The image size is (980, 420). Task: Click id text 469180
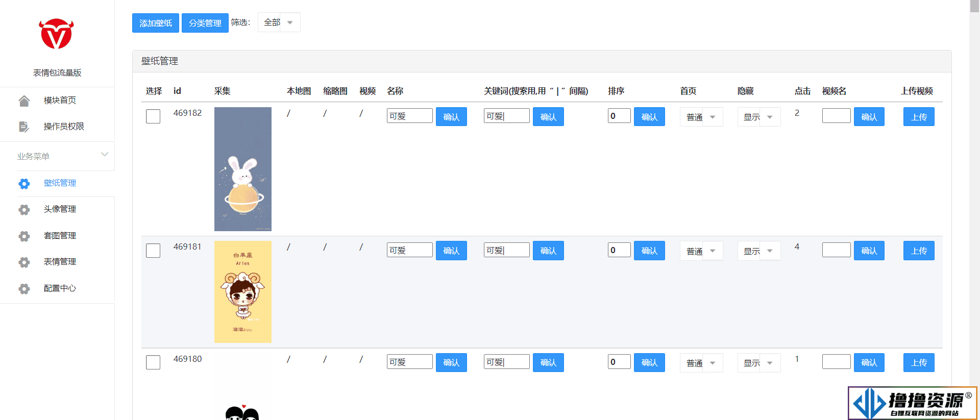pyautogui.click(x=187, y=359)
